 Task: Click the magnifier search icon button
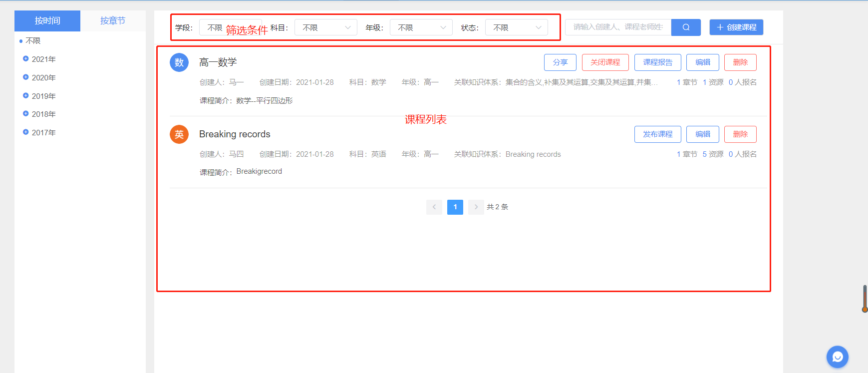pyautogui.click(x=686, y=27)
